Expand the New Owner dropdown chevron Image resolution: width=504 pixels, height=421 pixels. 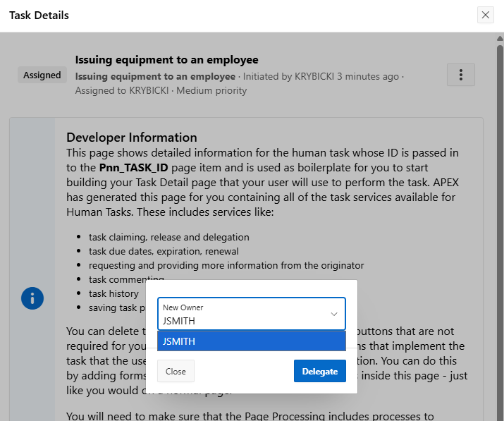pyautogui.click(x=334, y=315)
